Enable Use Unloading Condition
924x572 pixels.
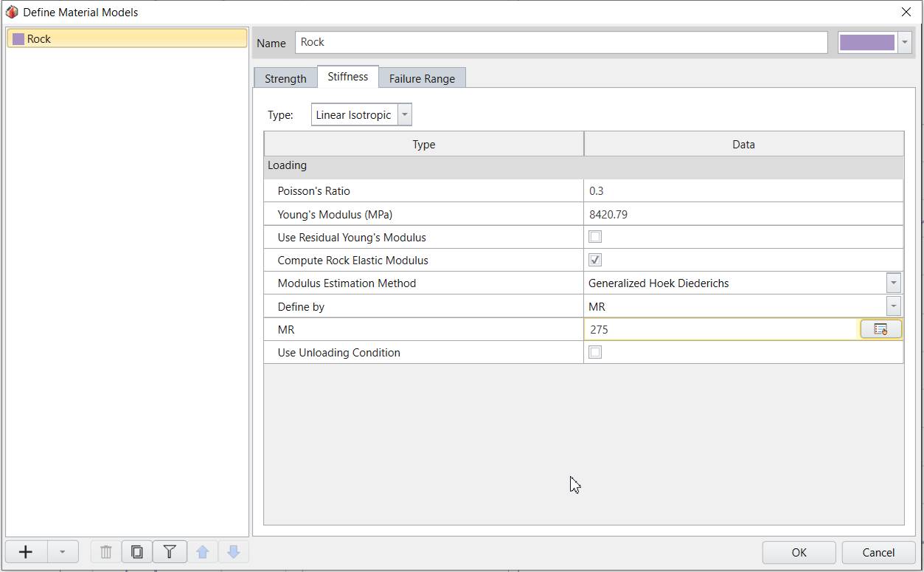[x=595, y=352]
